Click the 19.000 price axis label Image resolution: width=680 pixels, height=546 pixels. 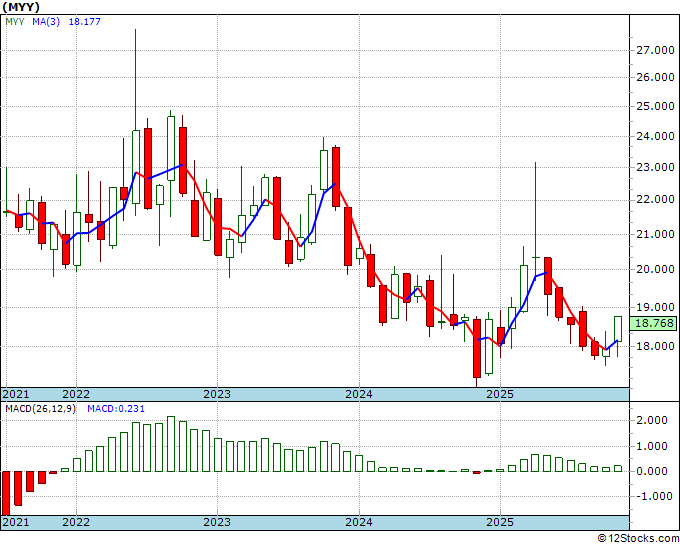pyautogui.click(x=655, y=307)
